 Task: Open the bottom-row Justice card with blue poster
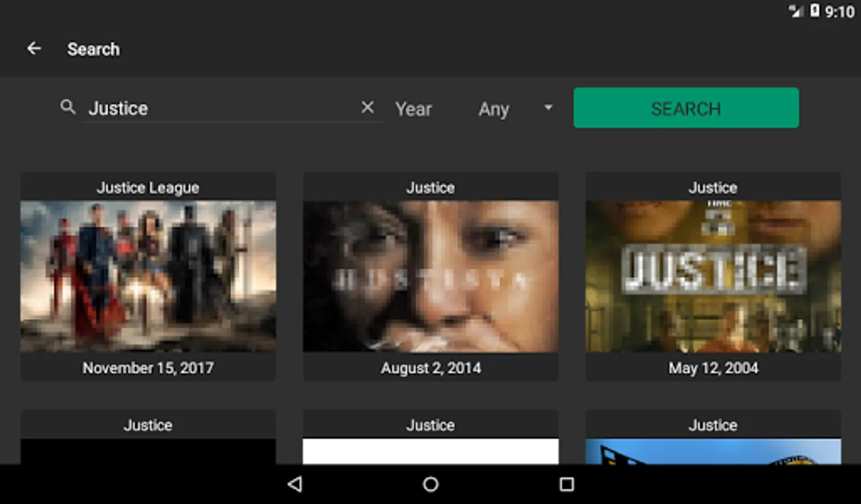pos(713,437)
